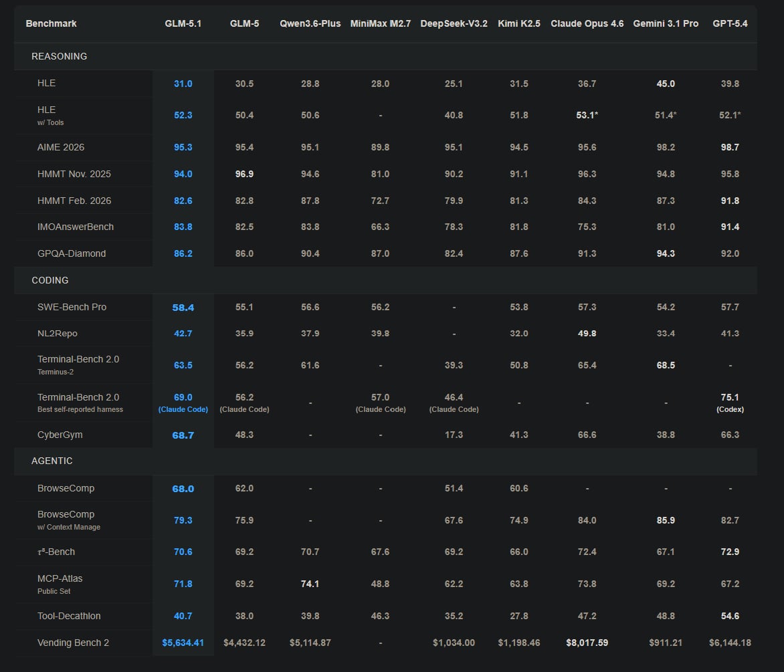Click the Benchmark column header
The image size is (784, 672).
[x=51, y=23]
